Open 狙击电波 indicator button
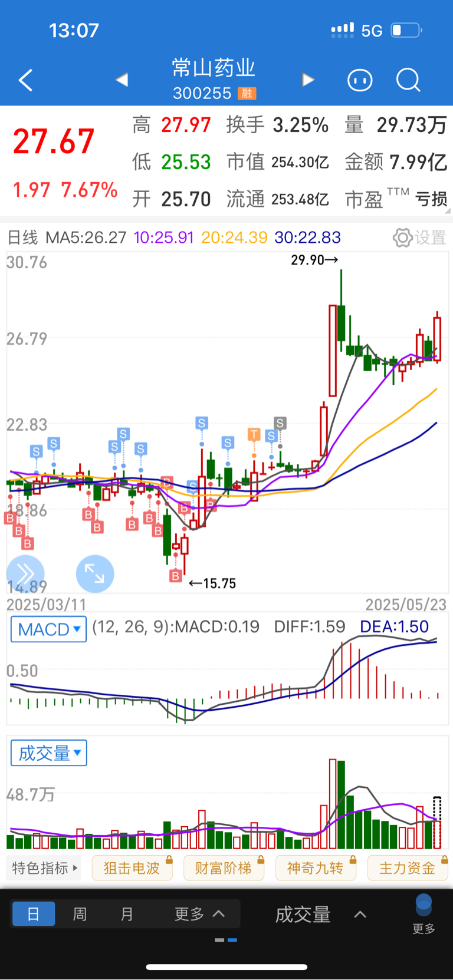453x980 pixels. click(132, 868)
